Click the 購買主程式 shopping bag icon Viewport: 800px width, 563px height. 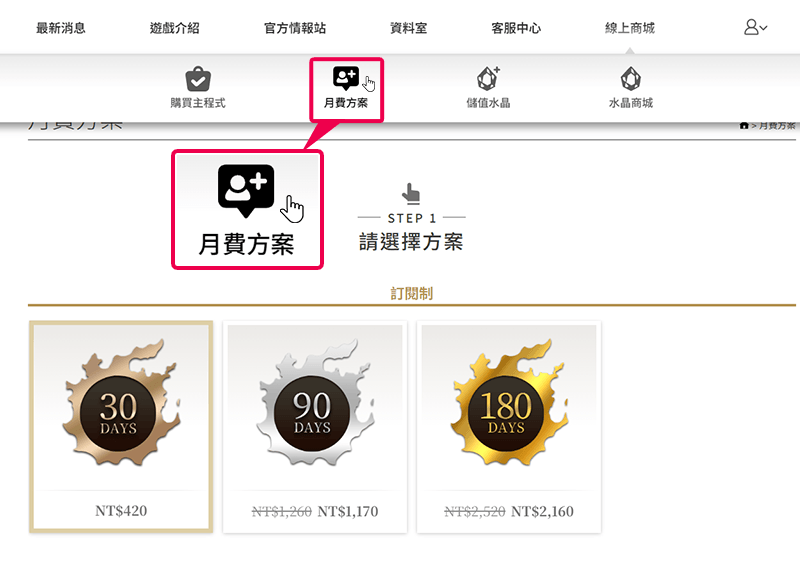point(198,79)
